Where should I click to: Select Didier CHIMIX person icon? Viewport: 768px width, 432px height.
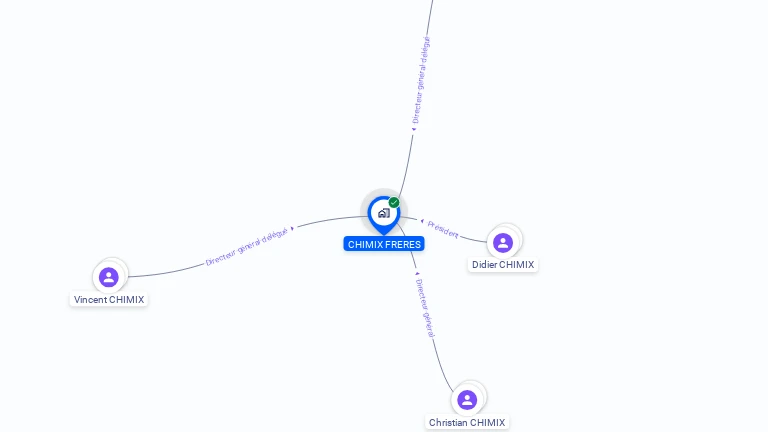(x=503, y=242)
